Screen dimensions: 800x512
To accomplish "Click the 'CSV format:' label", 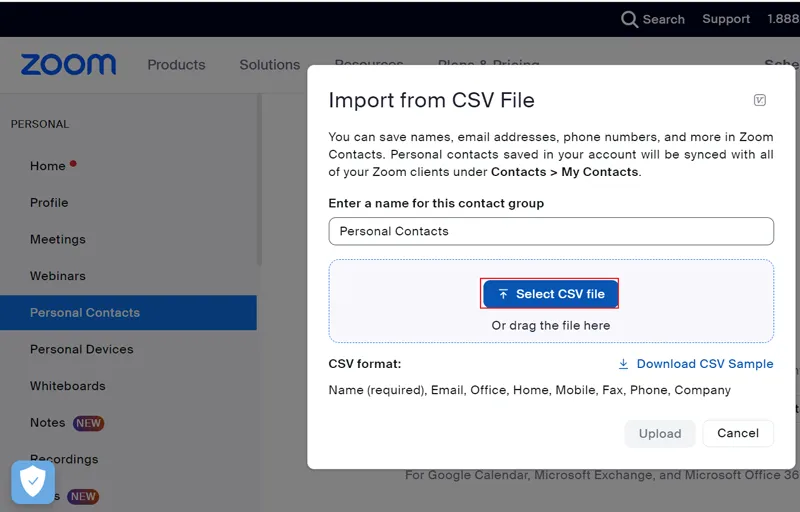I will click(365, 364).
